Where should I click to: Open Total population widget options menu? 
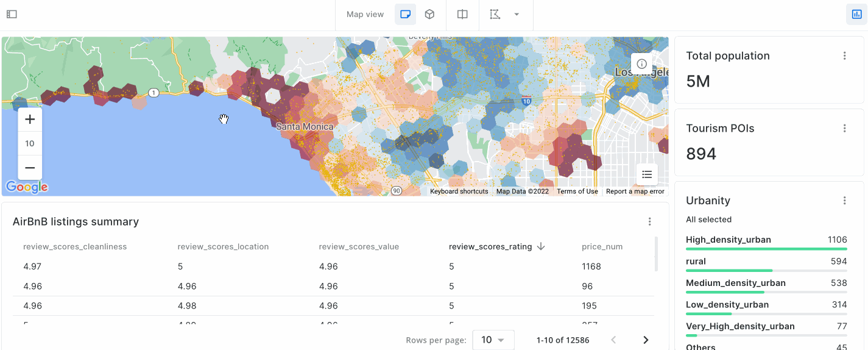click(844, 56)
